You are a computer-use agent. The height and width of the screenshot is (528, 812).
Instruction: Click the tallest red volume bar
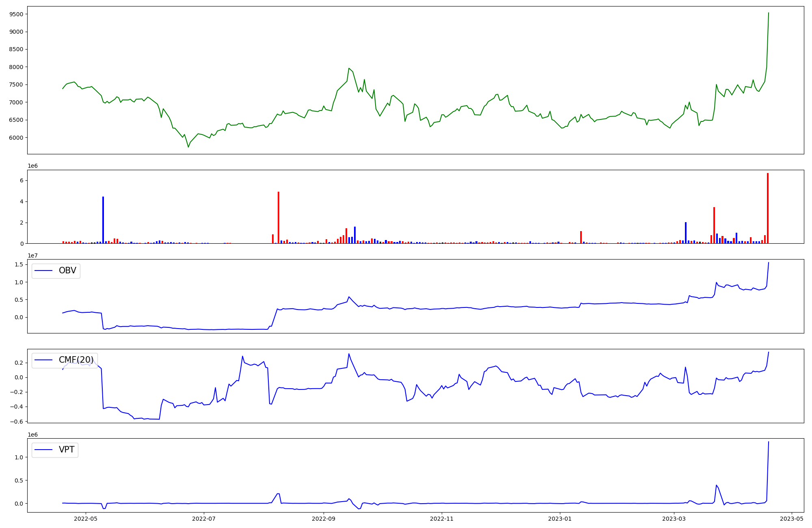point(768,208)
